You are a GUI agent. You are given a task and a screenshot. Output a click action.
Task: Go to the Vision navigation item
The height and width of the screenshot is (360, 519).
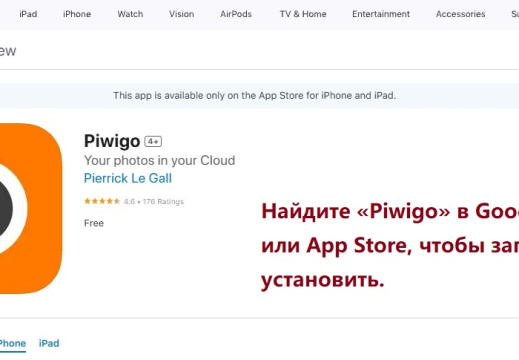click(x=181, y=14)
